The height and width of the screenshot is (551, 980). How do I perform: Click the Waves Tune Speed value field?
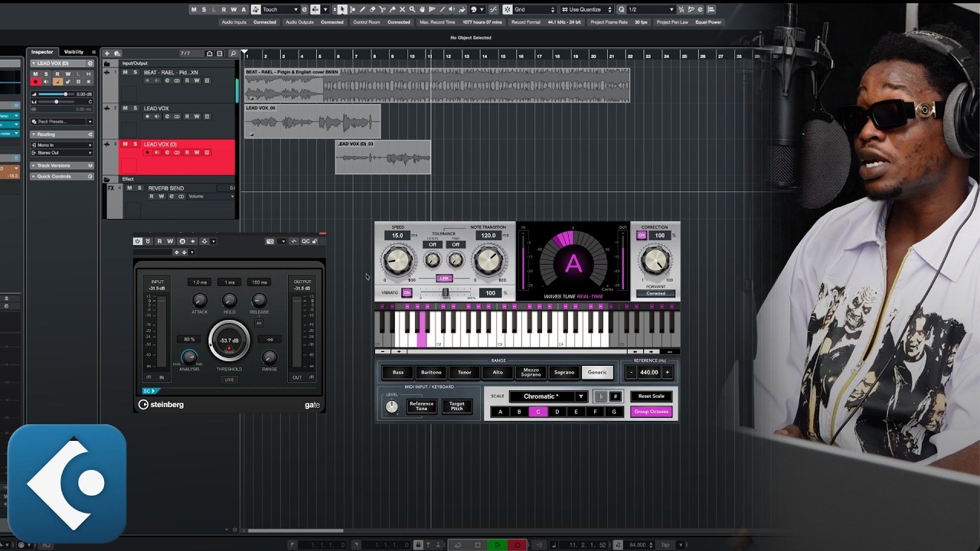point(397,236)
